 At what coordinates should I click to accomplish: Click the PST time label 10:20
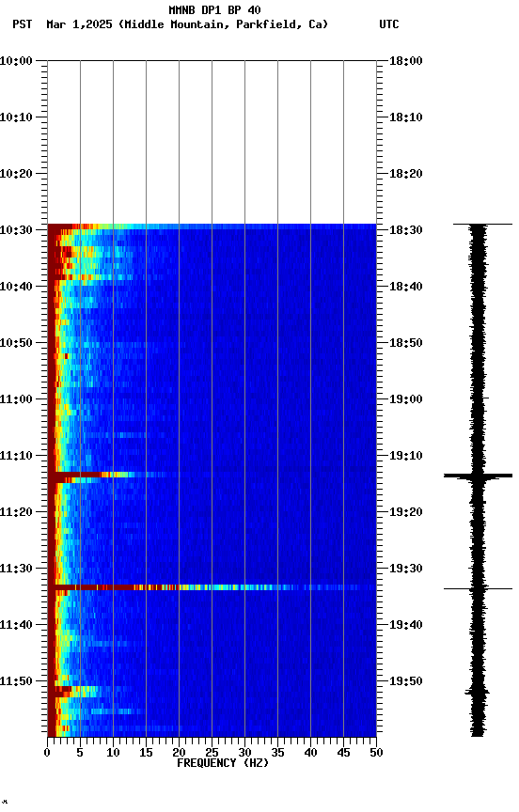point(16,174)
